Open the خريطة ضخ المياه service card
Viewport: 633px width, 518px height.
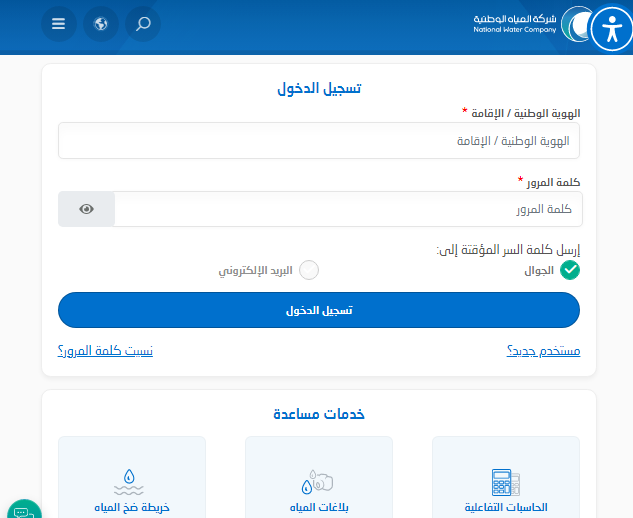tap(131, 480)
